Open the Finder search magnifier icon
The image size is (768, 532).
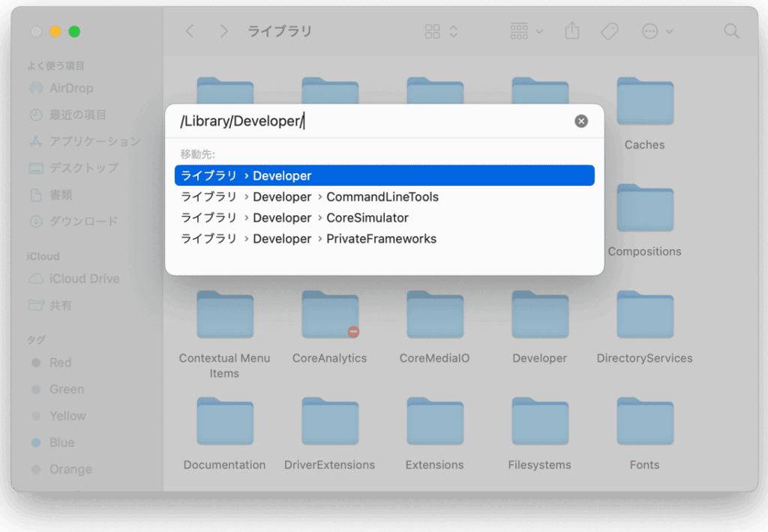click(x=731, y=31)
